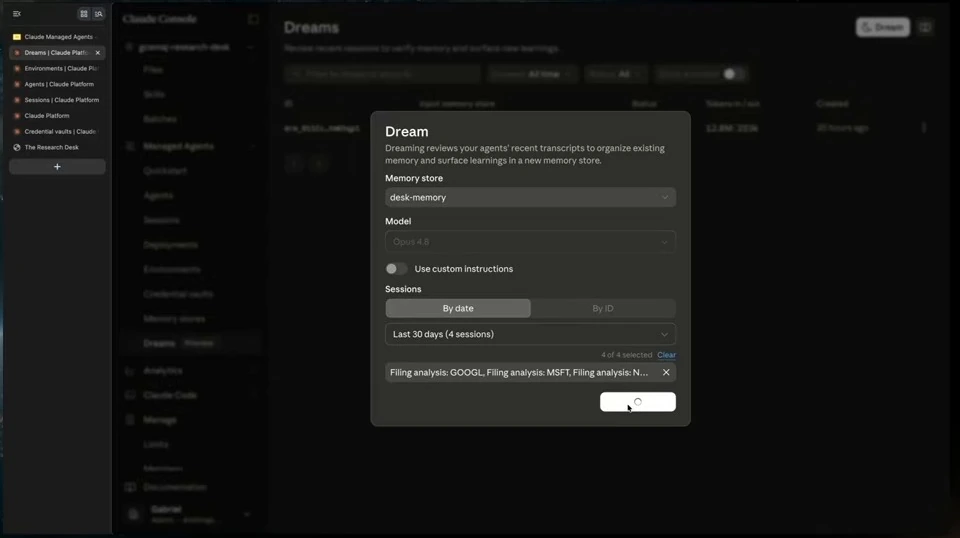
Task: Click the loading submit button in Dream dialog
Action: [637, 402]
